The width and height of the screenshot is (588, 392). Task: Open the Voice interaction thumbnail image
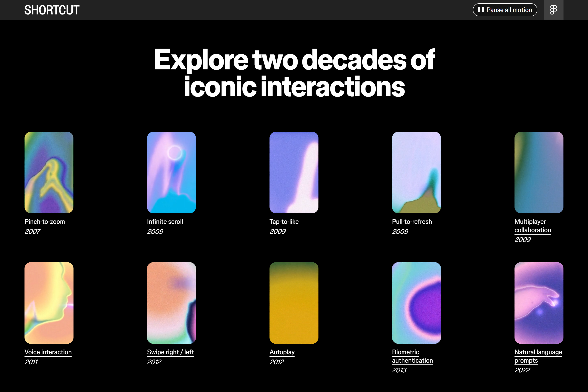click(x=49, y=303)
